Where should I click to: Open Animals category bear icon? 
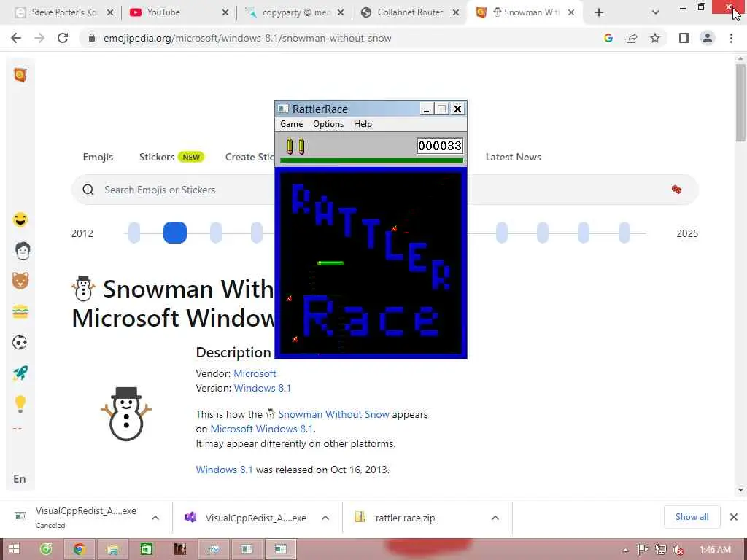[20, 281]
